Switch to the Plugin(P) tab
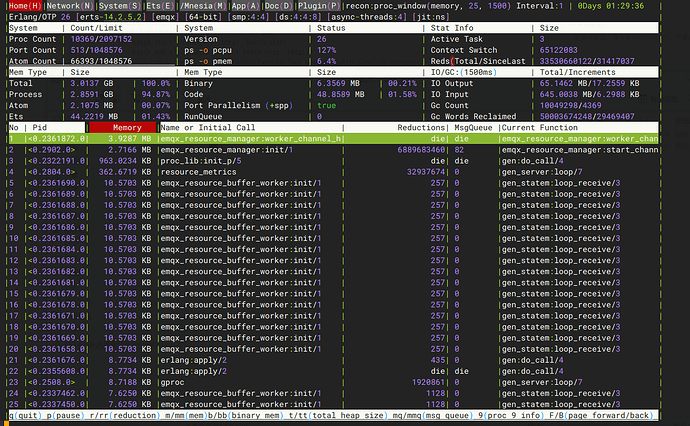Image resolution: width=690 pixels, height=426 pixels. (x=318, y=6)
